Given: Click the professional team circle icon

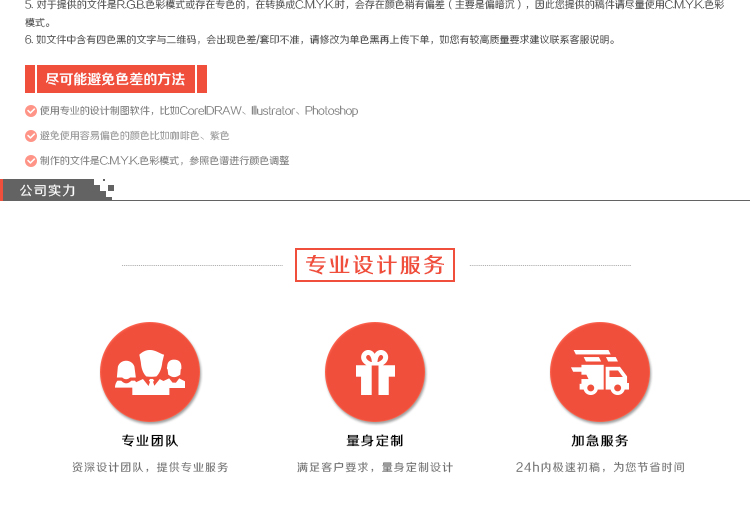Looking at the screenshot, I should (x=150, y=373).
